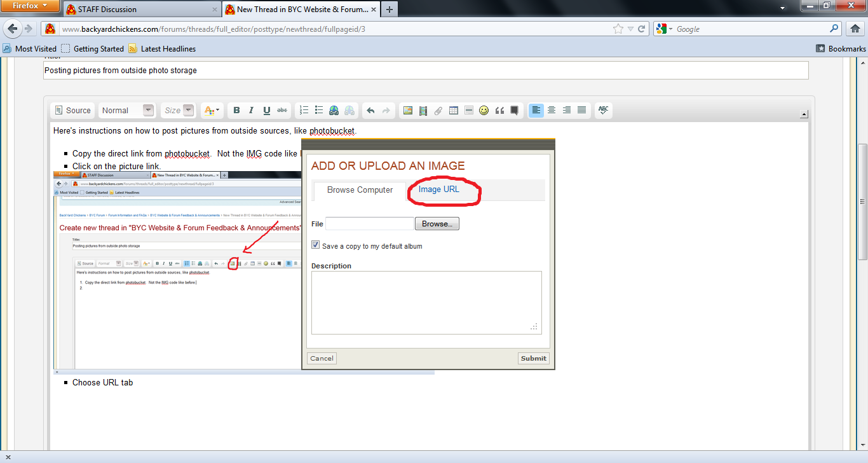868x463 pixels.
Task: Toggle align left text button
Action: point(536,110)
